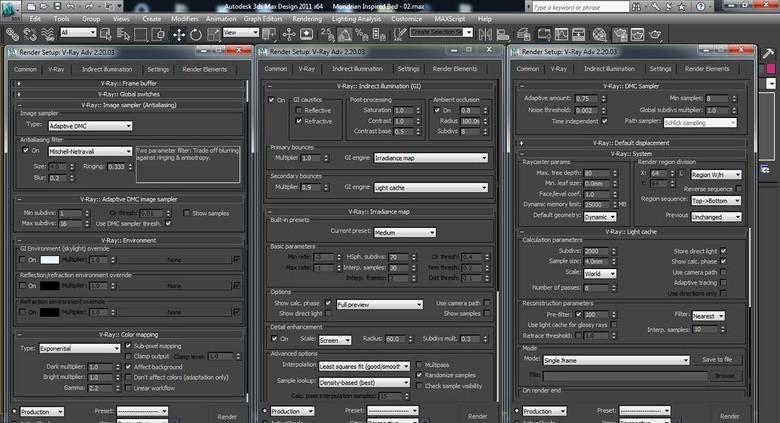Activate the Select and Rotate tool
This screenshot has height=423, width=780.
pos(196,34)
